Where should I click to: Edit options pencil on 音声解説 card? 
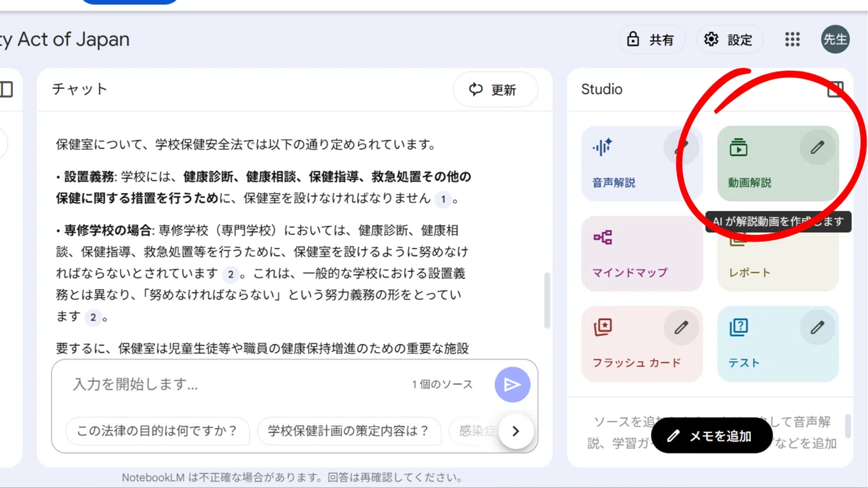click(x=681, y=147)
